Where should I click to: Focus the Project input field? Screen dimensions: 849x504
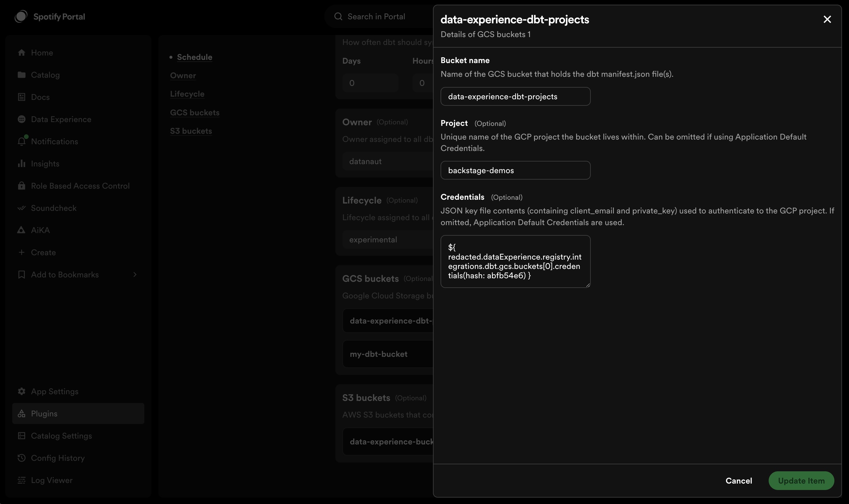(515, 170)
